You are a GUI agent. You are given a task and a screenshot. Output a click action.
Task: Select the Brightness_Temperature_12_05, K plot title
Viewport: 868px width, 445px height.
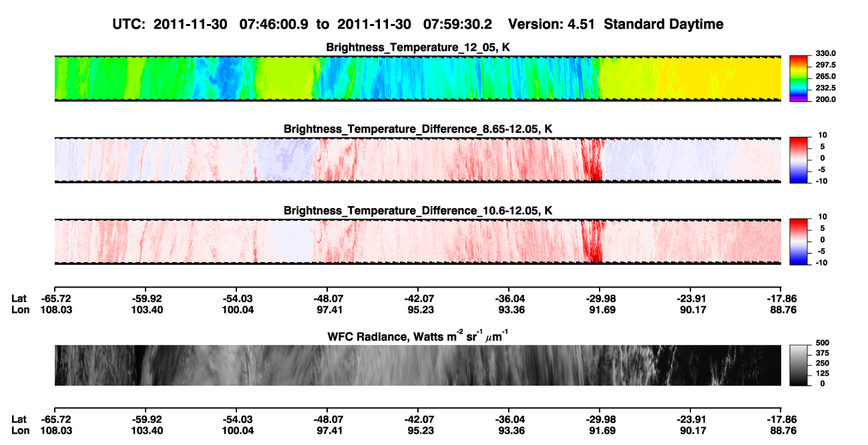[x=418, y=47]
